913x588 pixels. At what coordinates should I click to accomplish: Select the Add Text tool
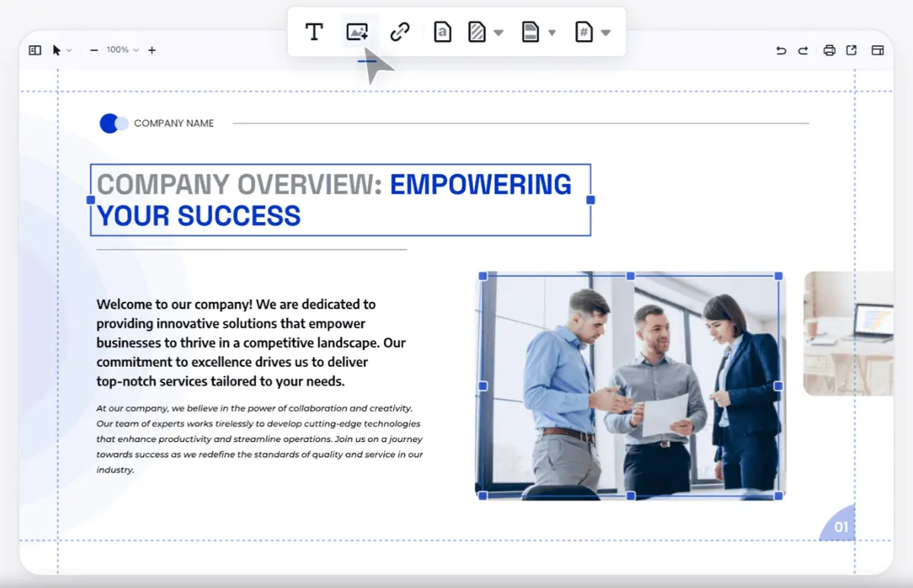click(313, 32)
